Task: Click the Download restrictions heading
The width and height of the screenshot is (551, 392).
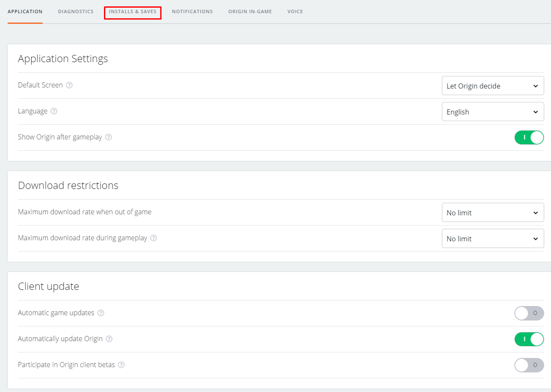Action: click(68, 185)
